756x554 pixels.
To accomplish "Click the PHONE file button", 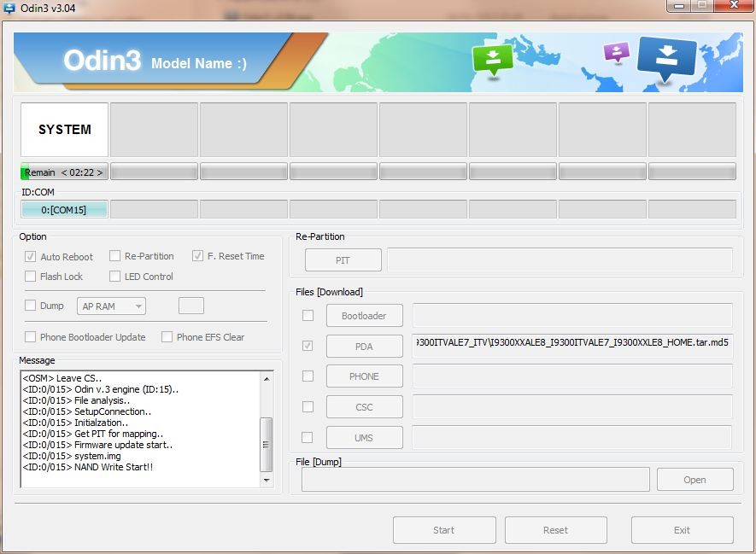I will (x=364, y=376).
